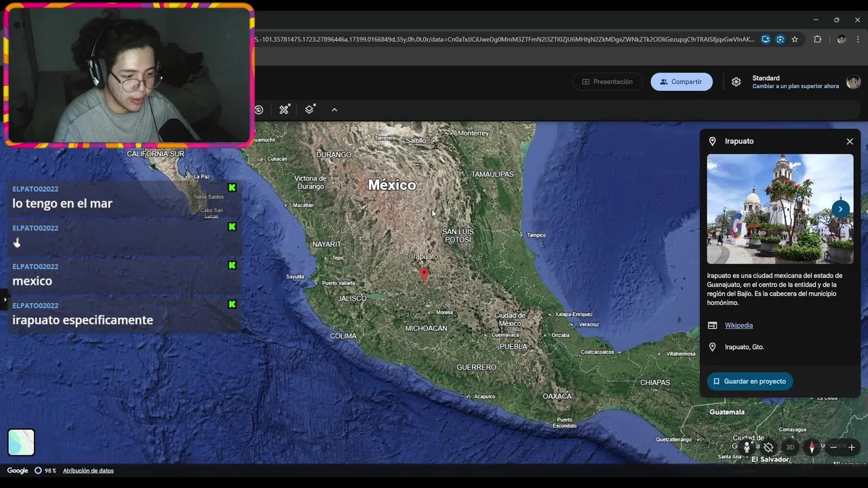Switch to 3D view

tap(790, 447)
